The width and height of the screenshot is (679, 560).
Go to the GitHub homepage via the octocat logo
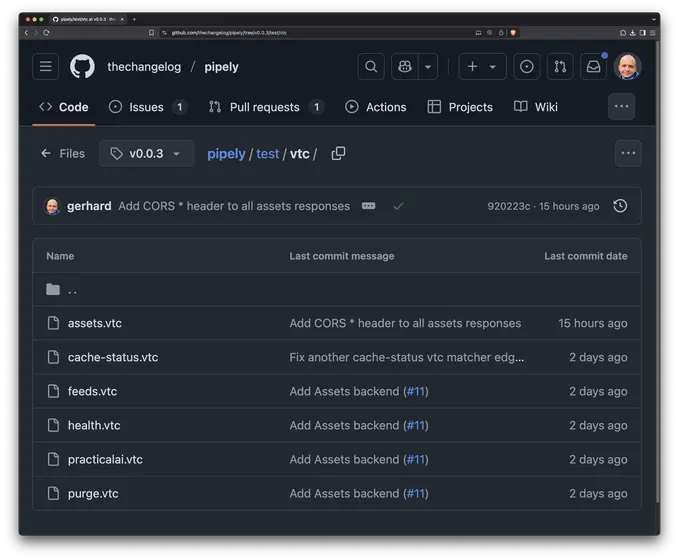[82, 67]
